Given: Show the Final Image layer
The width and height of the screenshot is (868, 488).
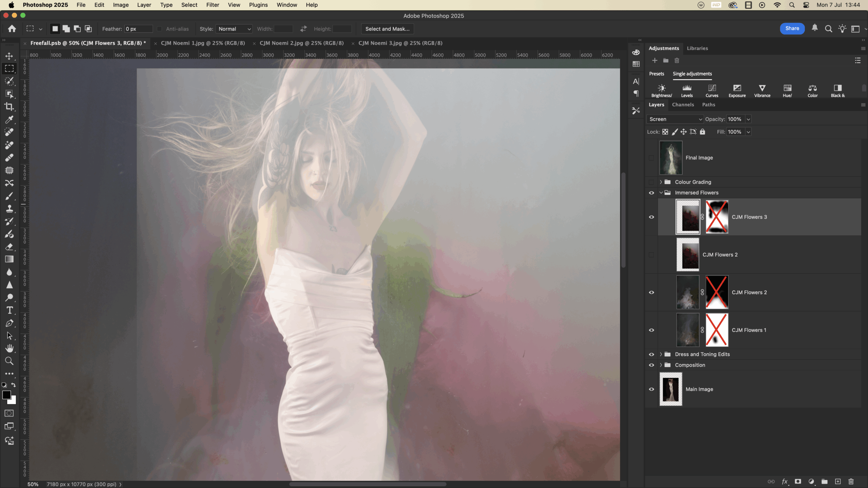Looking at the screenshot, I should click(651, 158).
